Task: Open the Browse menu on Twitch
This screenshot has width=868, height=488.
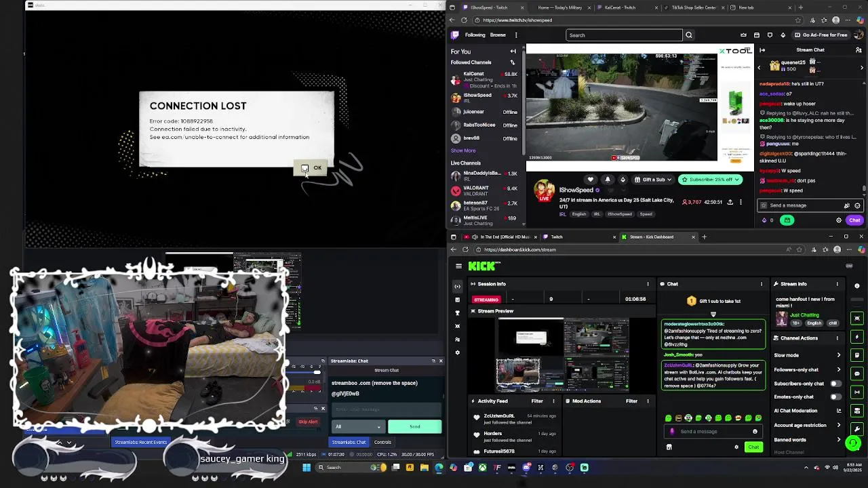Action: pyautogui.click(x=498, y=35)
